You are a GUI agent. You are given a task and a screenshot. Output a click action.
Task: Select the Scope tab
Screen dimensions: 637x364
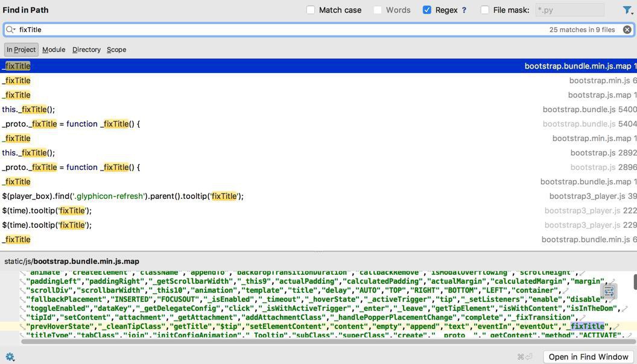116,49
